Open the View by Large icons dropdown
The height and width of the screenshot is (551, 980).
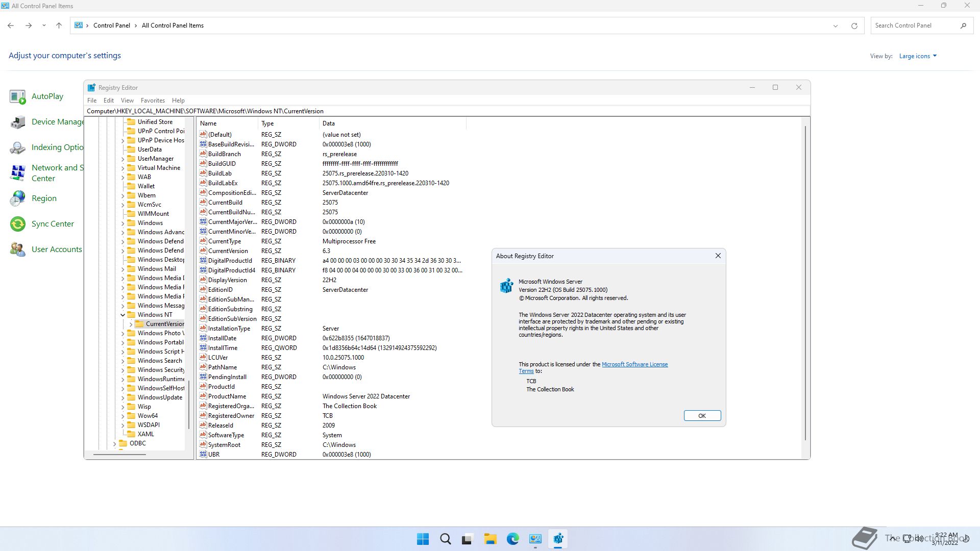pos(918,56)
